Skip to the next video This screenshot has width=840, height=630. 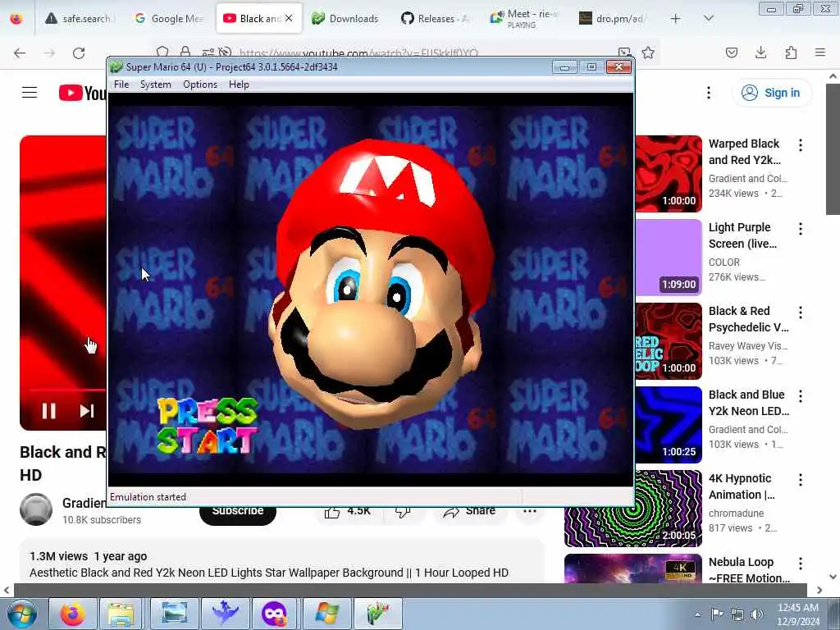[x=87, y=411]
